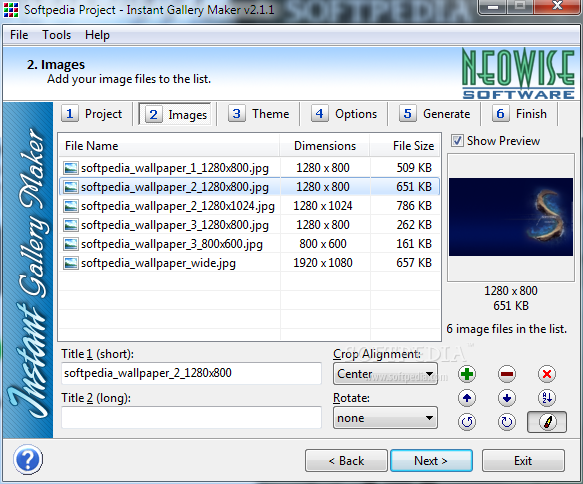Click the app icon in title bar
Image resolution: width=583 pixels, height=484 pixels.
pyautogui.click(x=11, y=10)
